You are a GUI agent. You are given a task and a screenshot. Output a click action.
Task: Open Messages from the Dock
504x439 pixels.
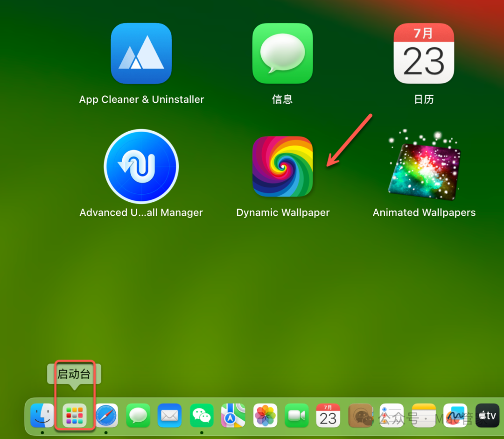tap(138, 415)
